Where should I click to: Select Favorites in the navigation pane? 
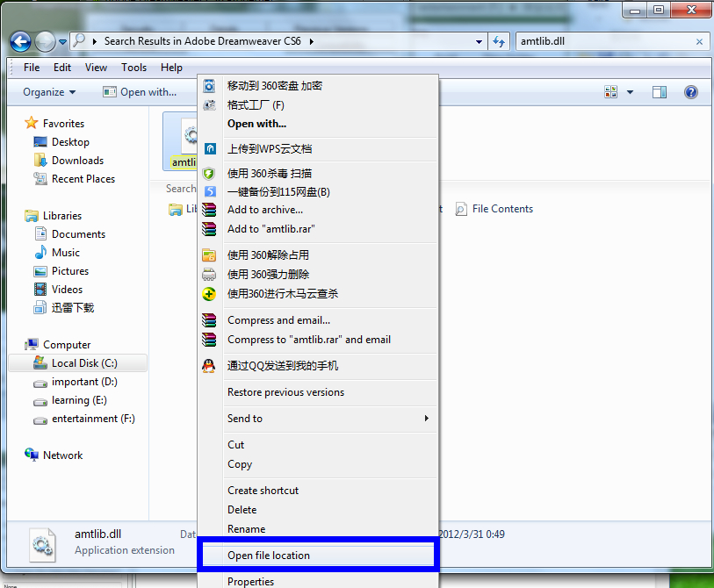(x=54, y=124)
